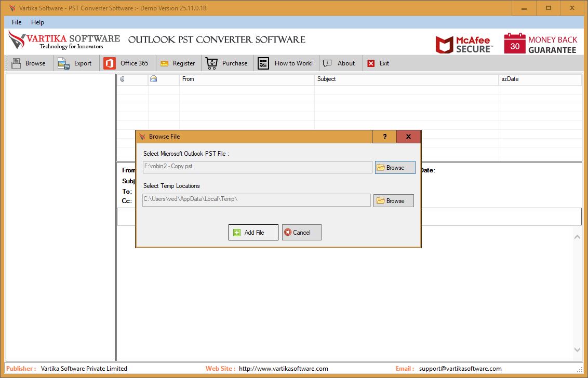588x378 pixels.
Task: Click the title bar application icon
Action: [x=12, y=8]
